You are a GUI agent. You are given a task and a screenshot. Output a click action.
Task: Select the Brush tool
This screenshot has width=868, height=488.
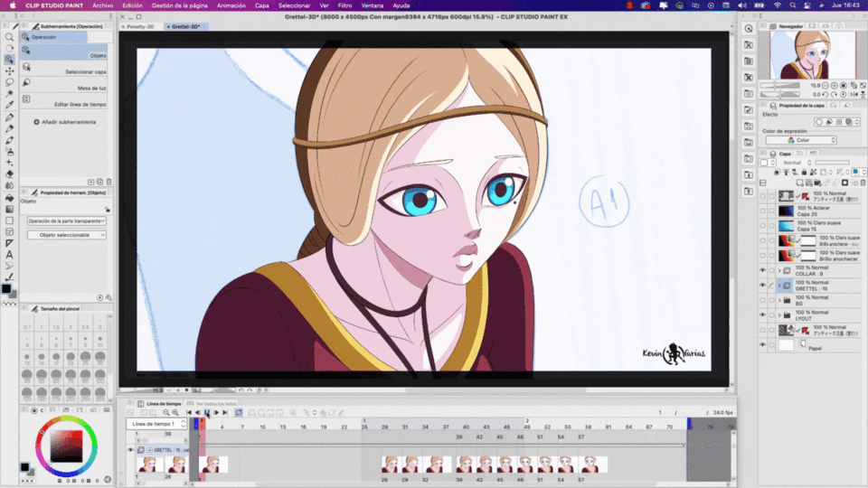[9, 140]
